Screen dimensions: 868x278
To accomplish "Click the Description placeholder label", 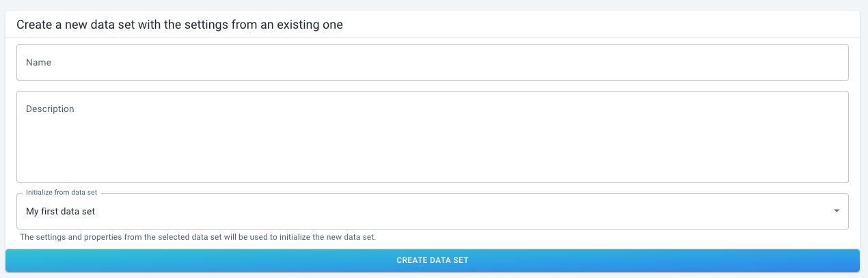I will (x=50, y=109).
